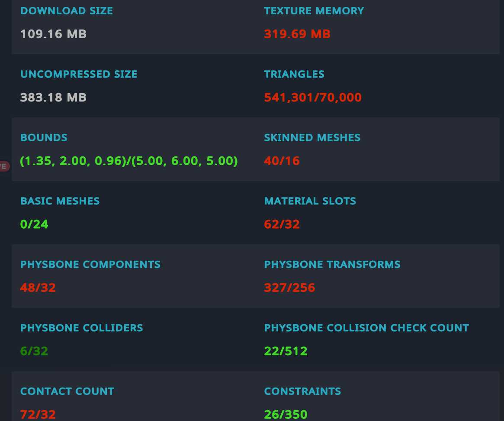Click the TRIANGLES label
The height and width of the screenshot is (421, 504).
click(x=294, y=74)
